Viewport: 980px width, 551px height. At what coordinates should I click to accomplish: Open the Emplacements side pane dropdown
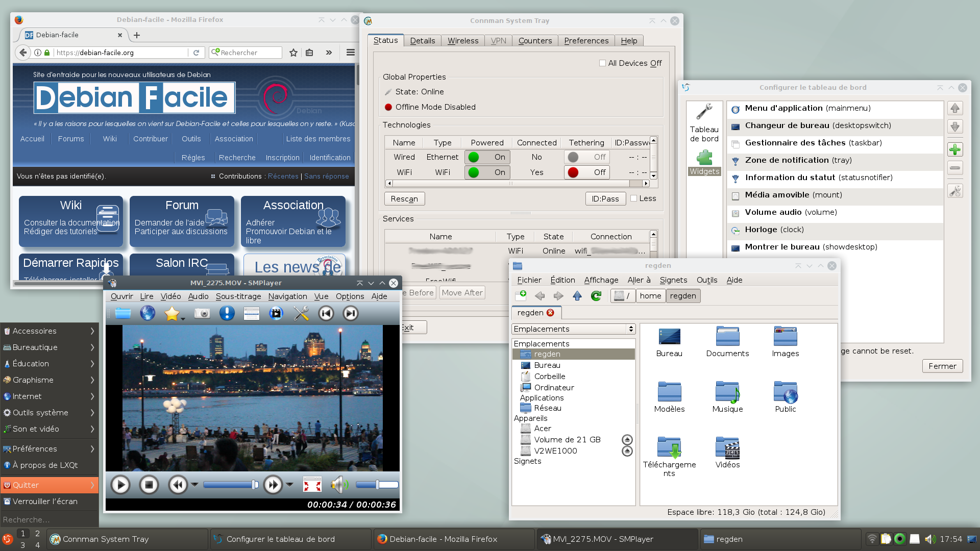point(573,329)
